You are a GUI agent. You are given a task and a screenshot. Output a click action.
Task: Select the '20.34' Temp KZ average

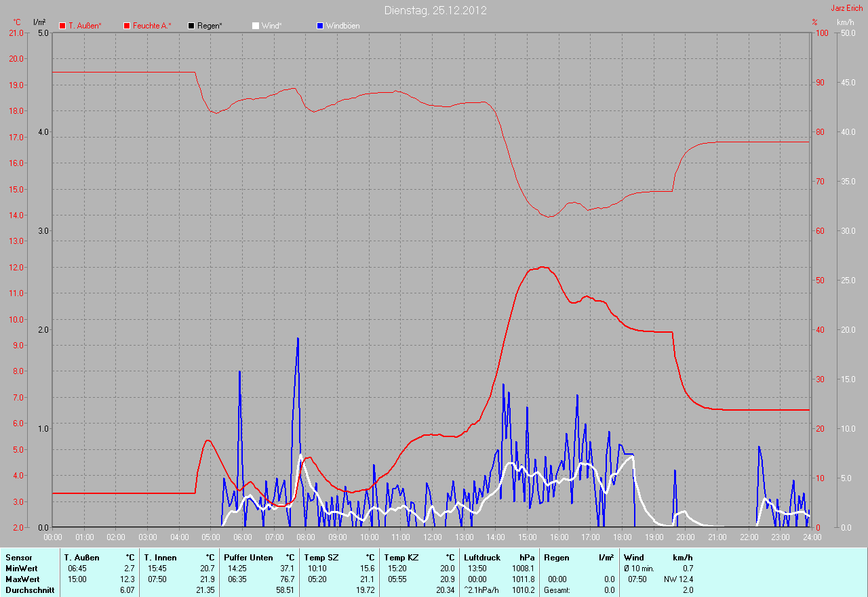tap(446, 590)
